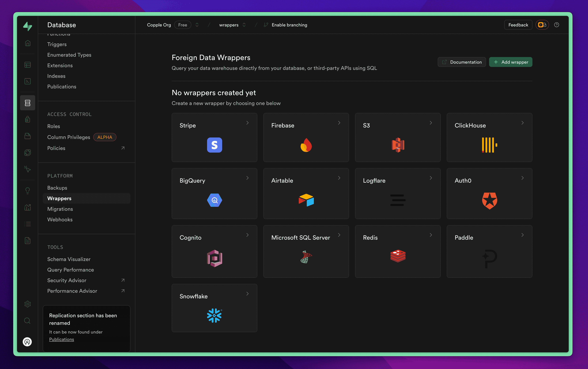
Task: Click the Authentication lock icon in sidebar
Action: click(28, 119)
